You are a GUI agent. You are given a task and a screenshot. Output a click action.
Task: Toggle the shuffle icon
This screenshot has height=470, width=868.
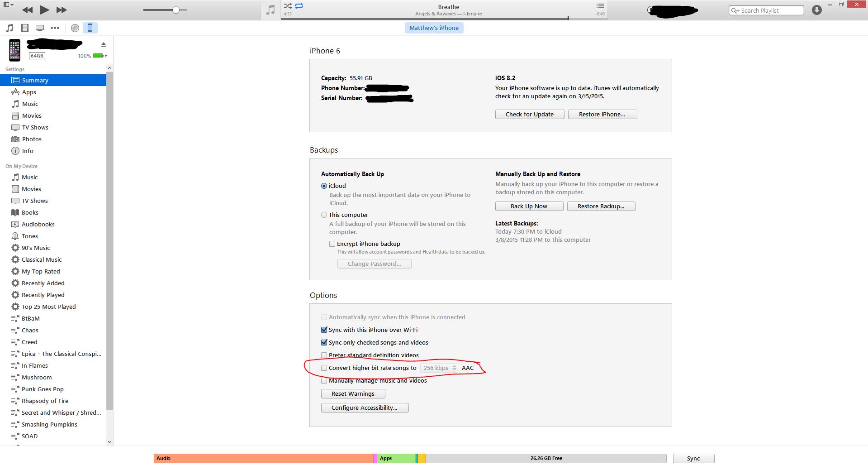click(x=288, y=6)
